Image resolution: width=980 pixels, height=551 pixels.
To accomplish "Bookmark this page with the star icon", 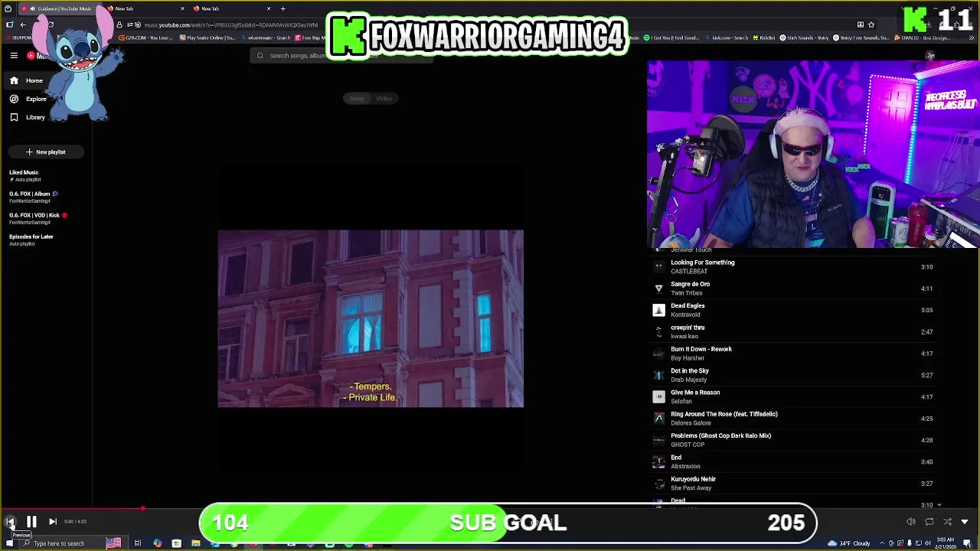I will [x=871, y=24].
